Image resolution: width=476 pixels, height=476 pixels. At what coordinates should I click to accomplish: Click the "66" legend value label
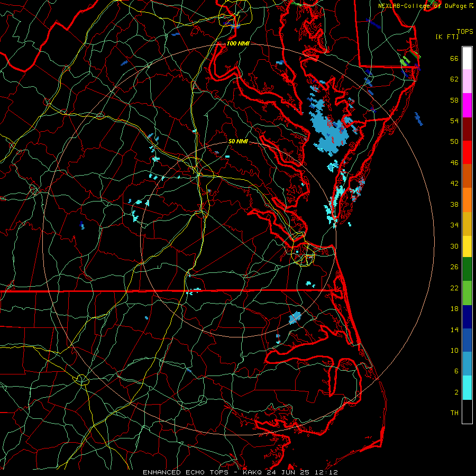coord(454,58)
